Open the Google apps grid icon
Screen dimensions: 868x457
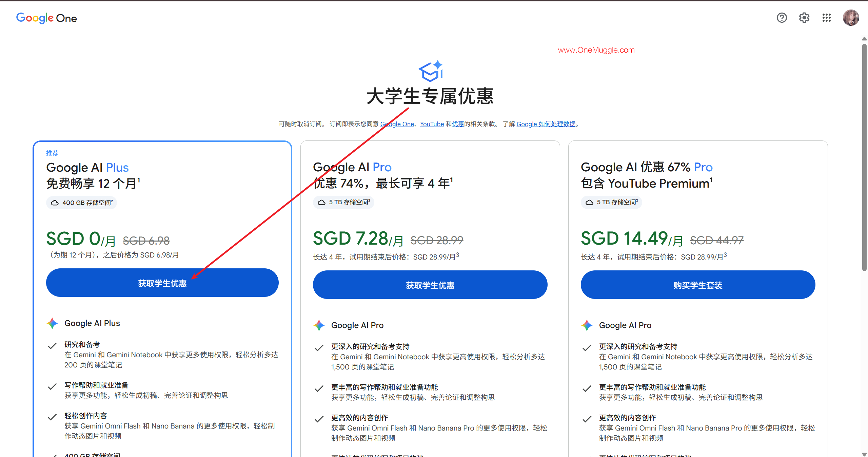[826, 18]
